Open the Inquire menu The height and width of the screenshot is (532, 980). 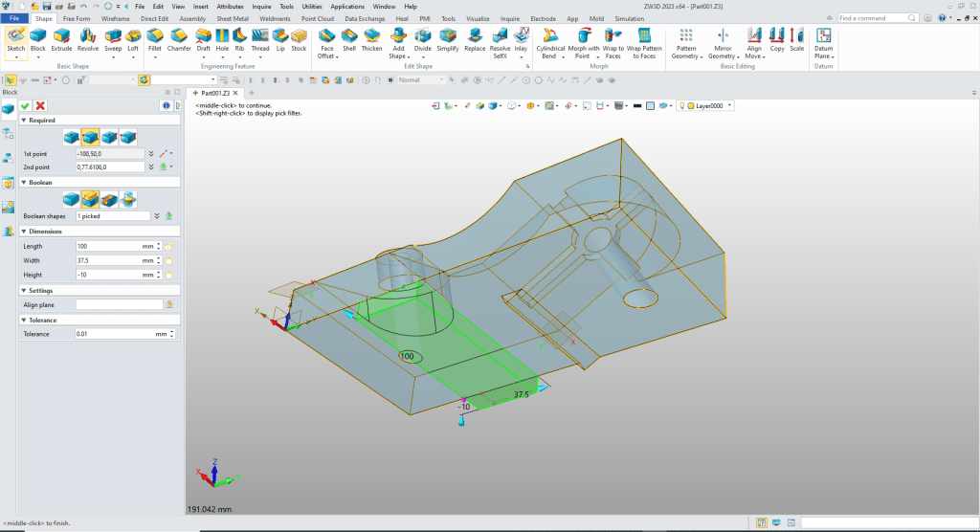point(261,6)
